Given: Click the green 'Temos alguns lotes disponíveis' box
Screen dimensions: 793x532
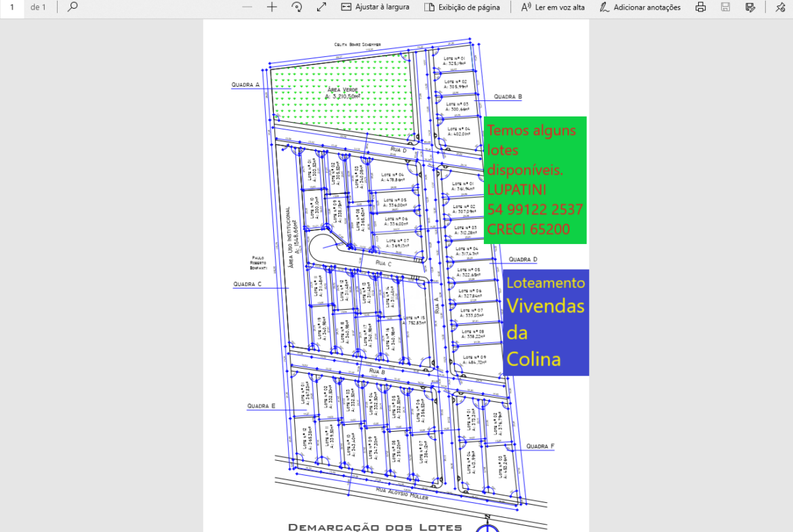Looking at the screenshot, I should [535, 180].
